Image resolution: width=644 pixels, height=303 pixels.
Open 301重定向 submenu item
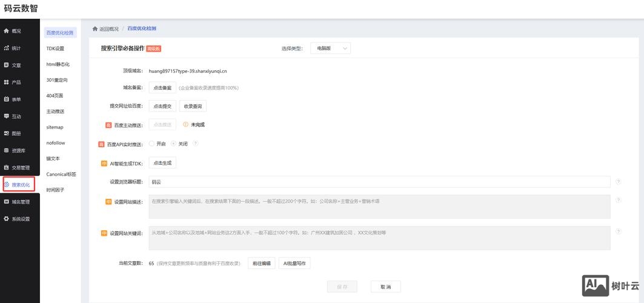click(x=57, y=80)
